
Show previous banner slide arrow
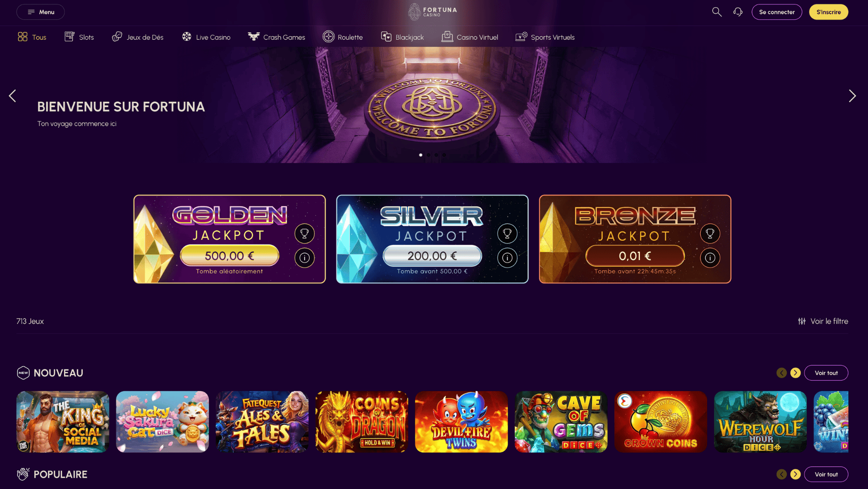pyautogui.click(x=12, y=96)
